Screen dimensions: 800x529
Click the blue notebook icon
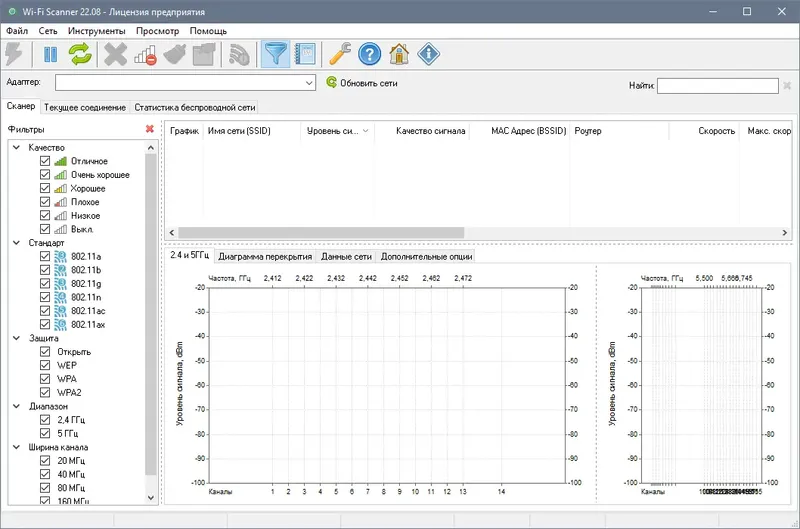coord(305,54)
